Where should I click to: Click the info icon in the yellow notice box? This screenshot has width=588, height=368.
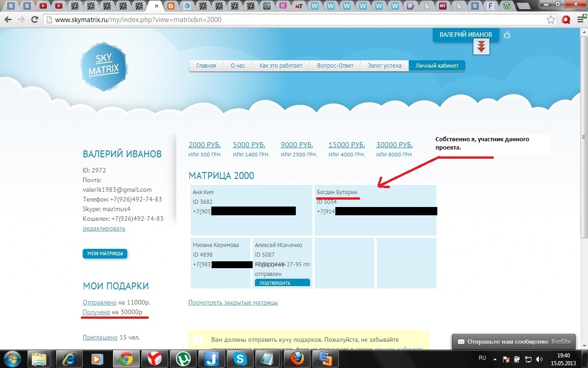click(x=198, y=340)
